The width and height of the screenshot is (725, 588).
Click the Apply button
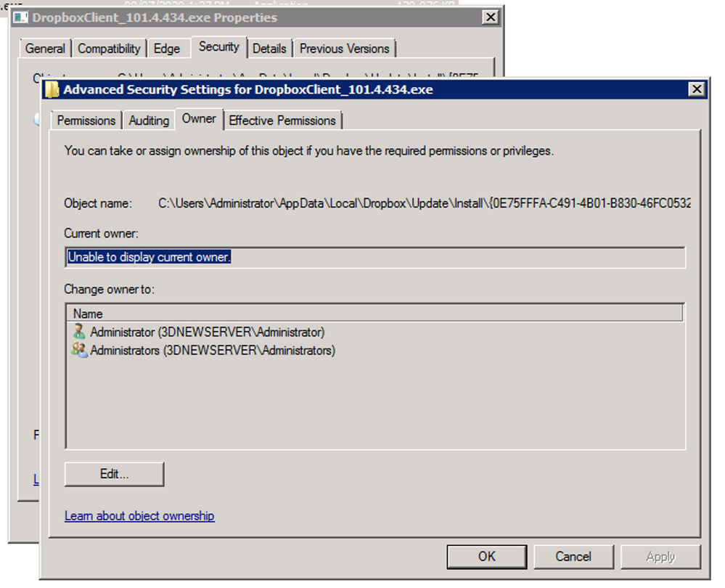660,556
